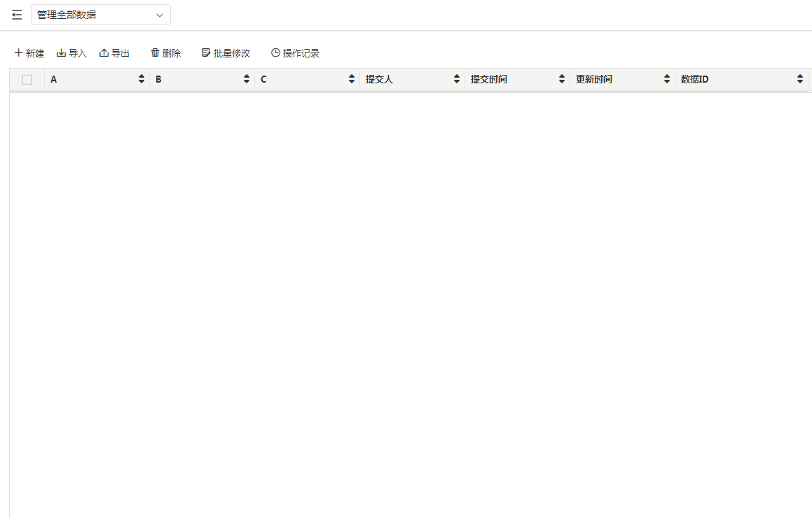Click the 新建 plus icon
812x518 pixels.
pos(19,53)
